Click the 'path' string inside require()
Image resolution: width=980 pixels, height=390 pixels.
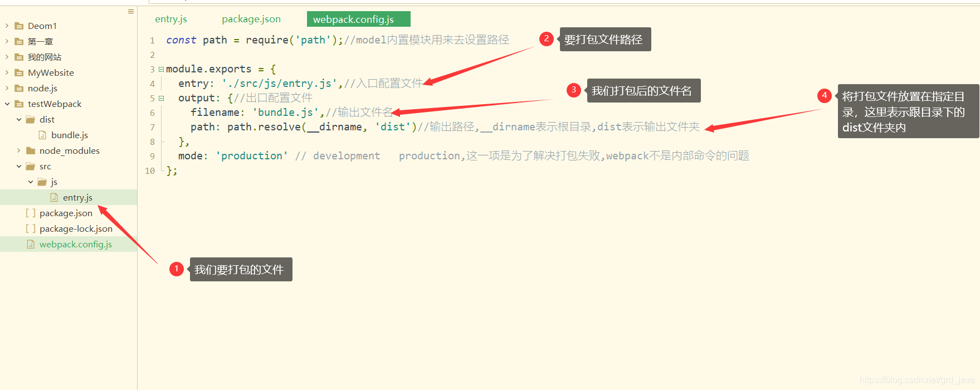point(313,40)
